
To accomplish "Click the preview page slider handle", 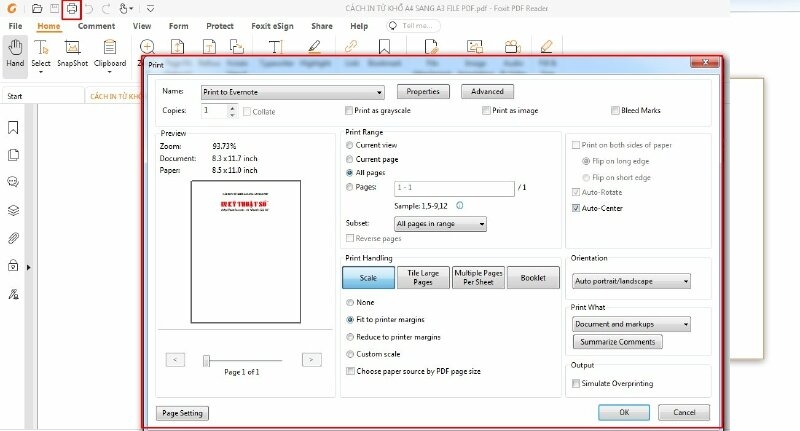I will [206, 361].
